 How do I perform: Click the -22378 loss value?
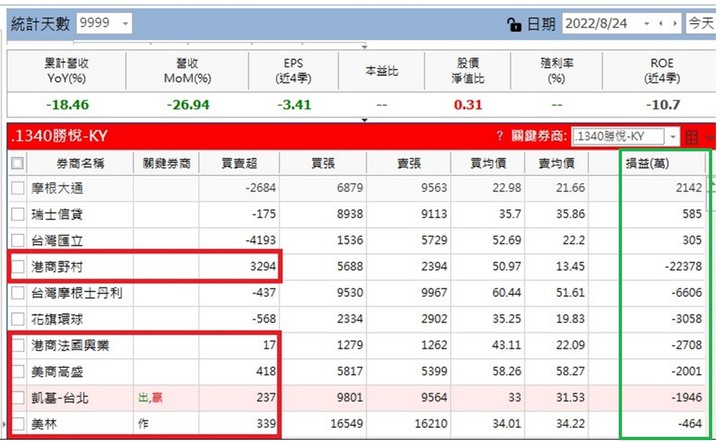tap(683, 266)
